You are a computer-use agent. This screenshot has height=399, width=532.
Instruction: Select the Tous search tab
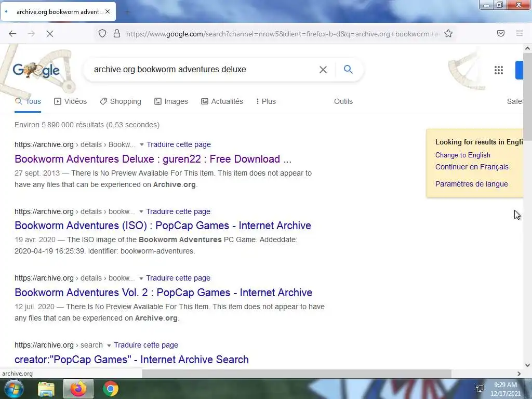[x=28, y=101]
